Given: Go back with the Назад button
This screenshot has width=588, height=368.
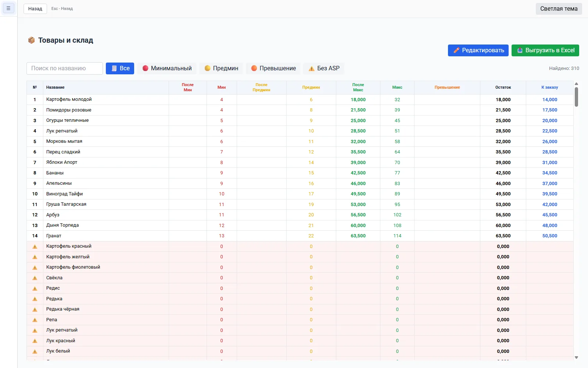Looking at the screenshot, I should (x=35, y=9).
